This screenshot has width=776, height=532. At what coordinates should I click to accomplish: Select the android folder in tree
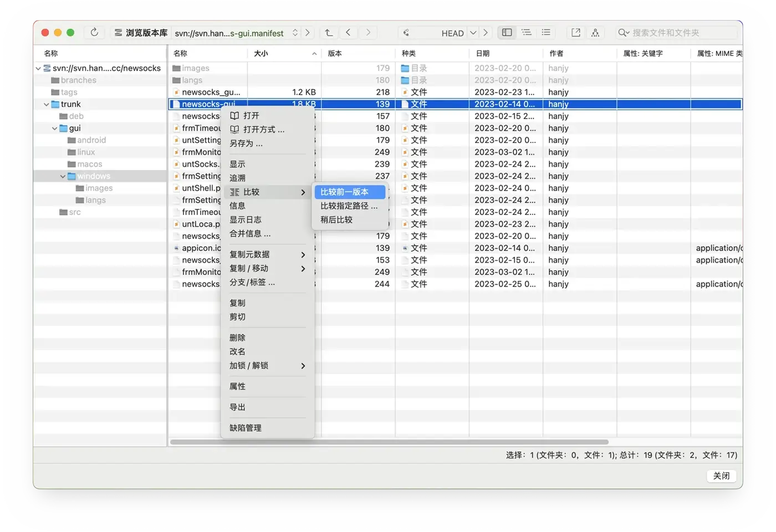86,140
